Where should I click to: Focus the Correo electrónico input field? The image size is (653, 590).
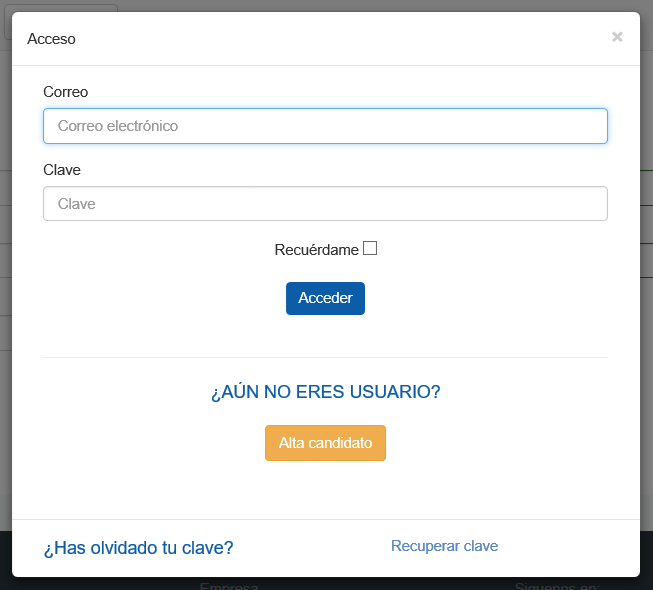[x=325, y=126]
